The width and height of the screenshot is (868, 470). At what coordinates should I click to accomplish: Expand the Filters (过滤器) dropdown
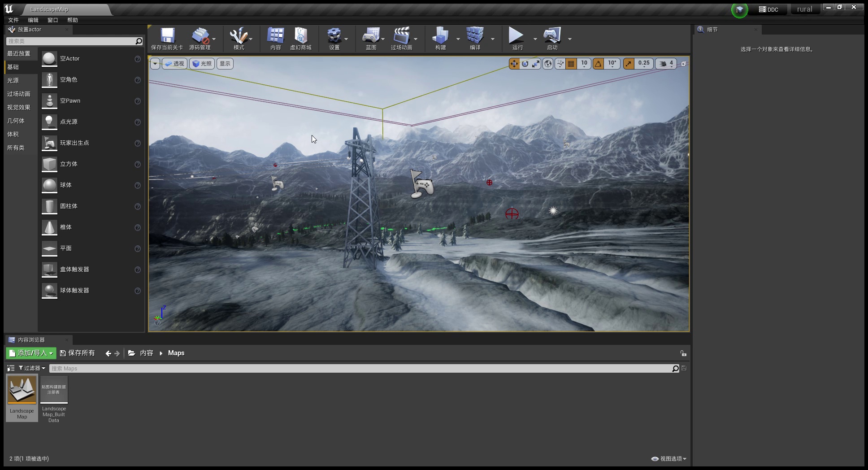point(32,368)
